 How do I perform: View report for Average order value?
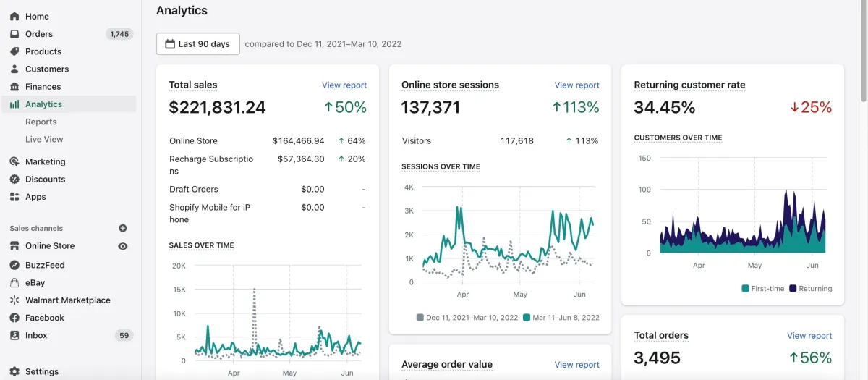point(577,365)
